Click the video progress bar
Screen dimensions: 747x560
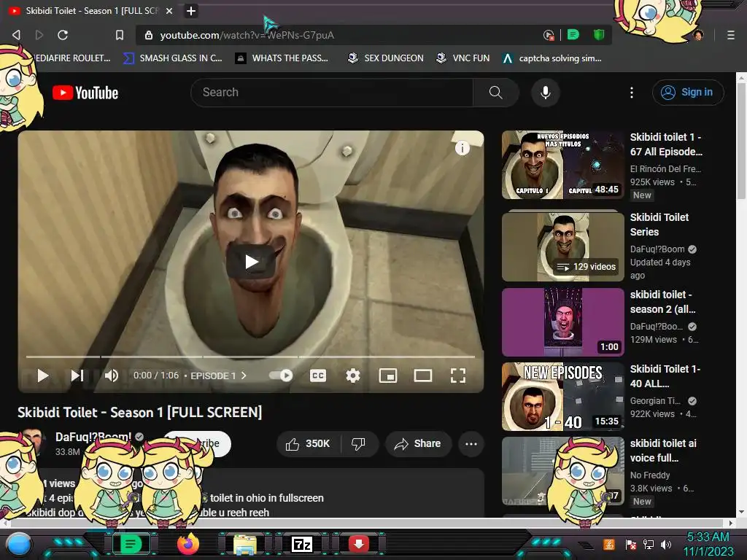[251, 356]
